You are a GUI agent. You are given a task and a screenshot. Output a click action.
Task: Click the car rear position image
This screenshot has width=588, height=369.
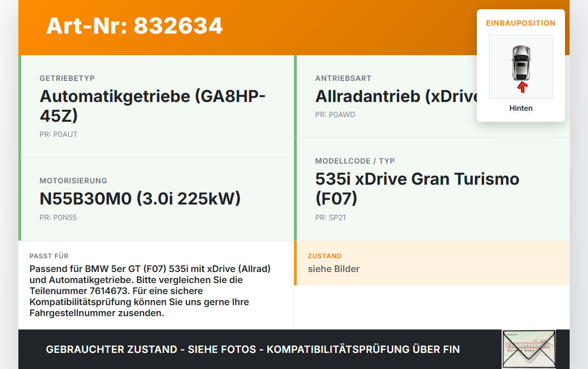[x=521, y=67]
